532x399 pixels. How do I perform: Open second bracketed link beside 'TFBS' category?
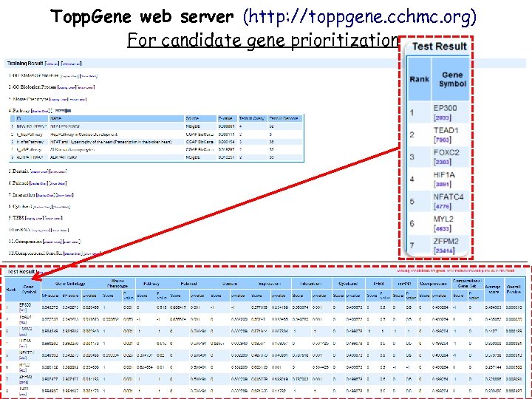pyautogui.click(x=54, y=218)
